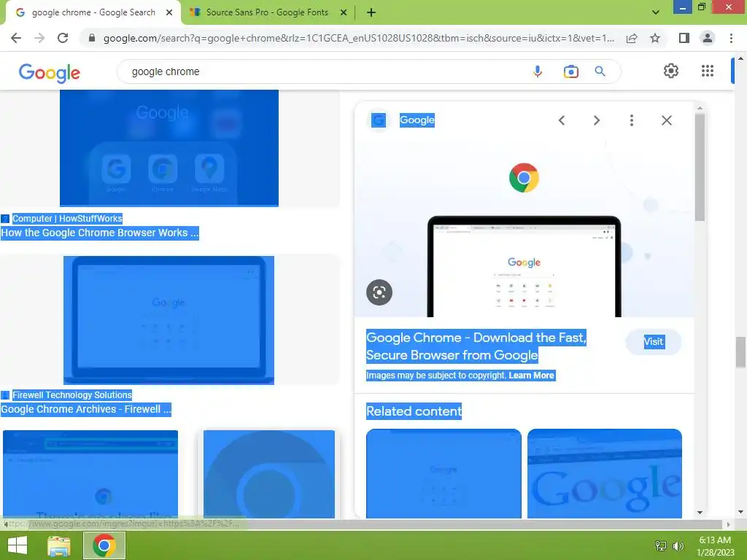Open Computer | HowStuffWorks source link
The image size is (747, 560).
[67, 219]
